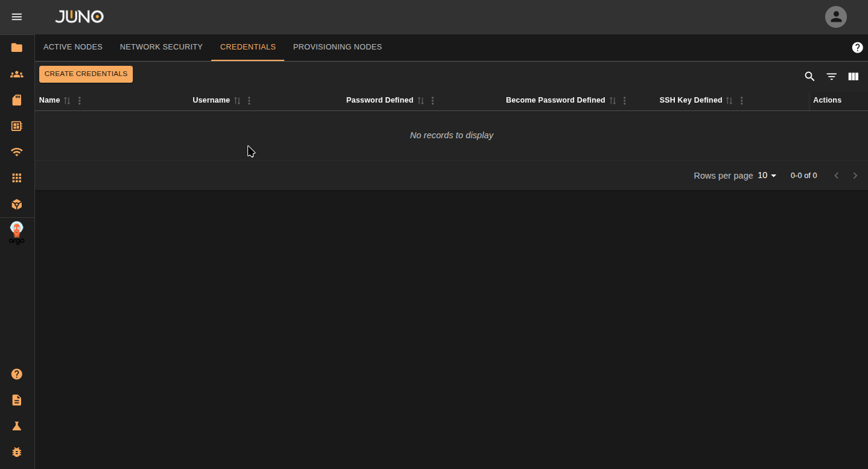Screen dimensions: 868x469
Task: Click the Create Credentials button
Action: (x=86, y=74)
